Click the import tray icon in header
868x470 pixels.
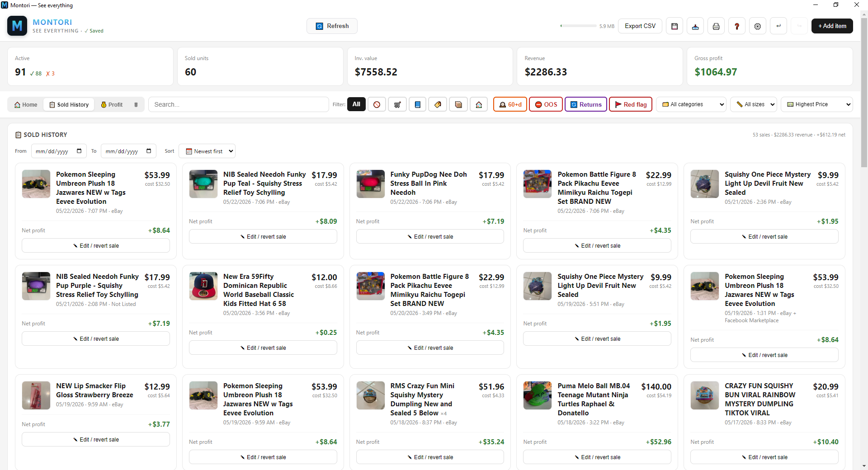click(695, 26)
